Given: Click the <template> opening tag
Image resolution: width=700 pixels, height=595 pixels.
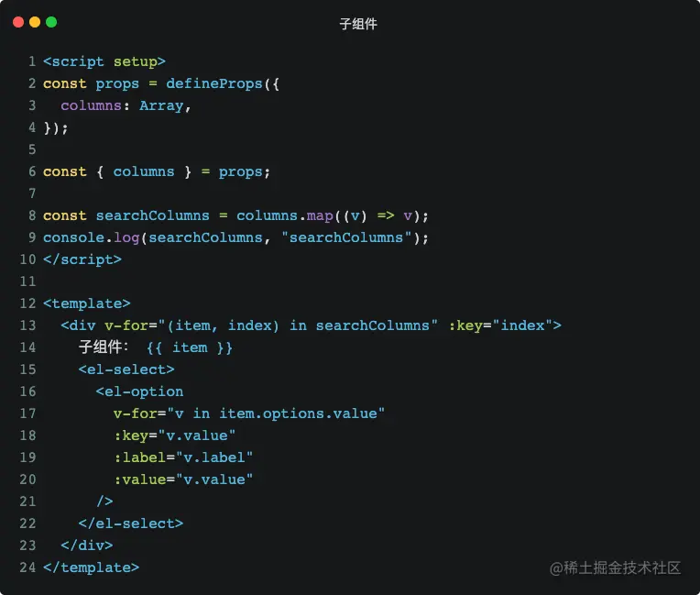Looking at the screenshot, I should point(87,303).
